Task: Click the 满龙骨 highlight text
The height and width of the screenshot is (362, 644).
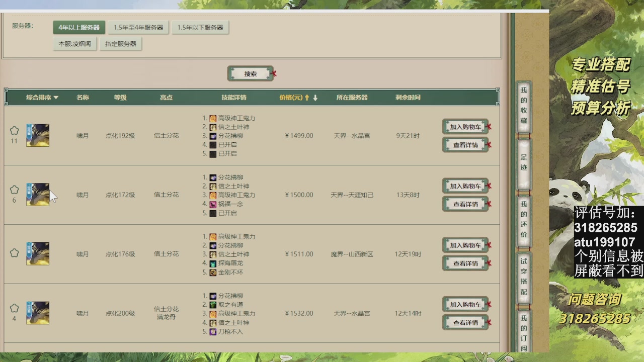Action: click(166, 318)
